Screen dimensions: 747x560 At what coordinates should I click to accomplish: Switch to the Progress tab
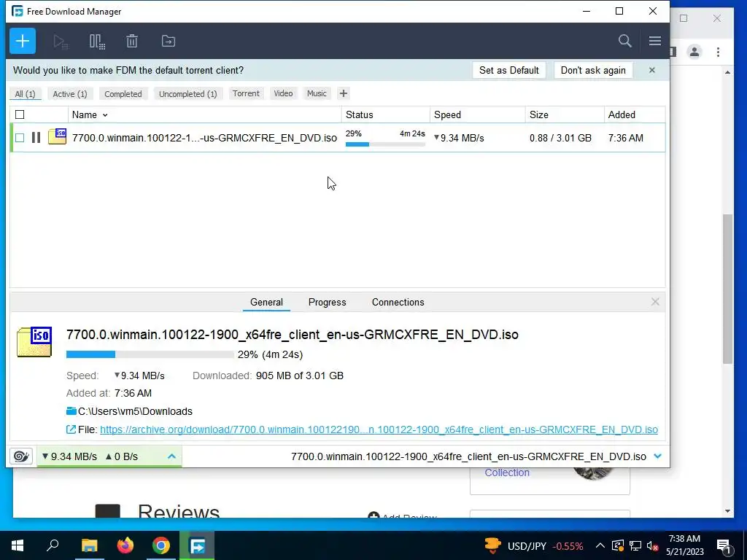(x=328, y=302)
